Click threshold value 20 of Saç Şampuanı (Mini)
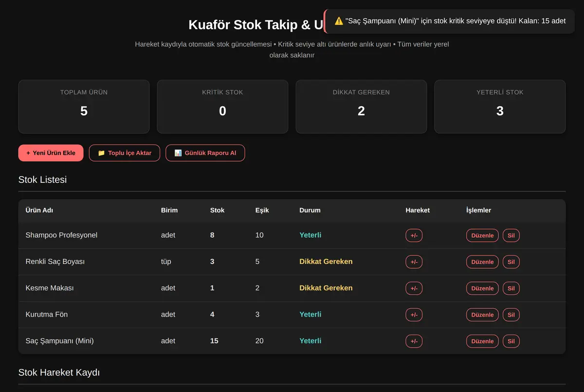This screenshot has width=584, height=392. [x=259, y=340]
